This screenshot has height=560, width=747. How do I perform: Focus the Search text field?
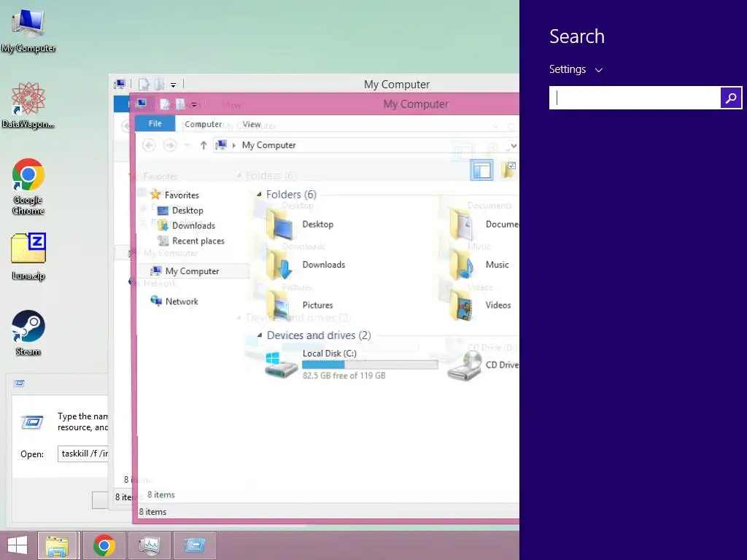(x=635, y=98)
